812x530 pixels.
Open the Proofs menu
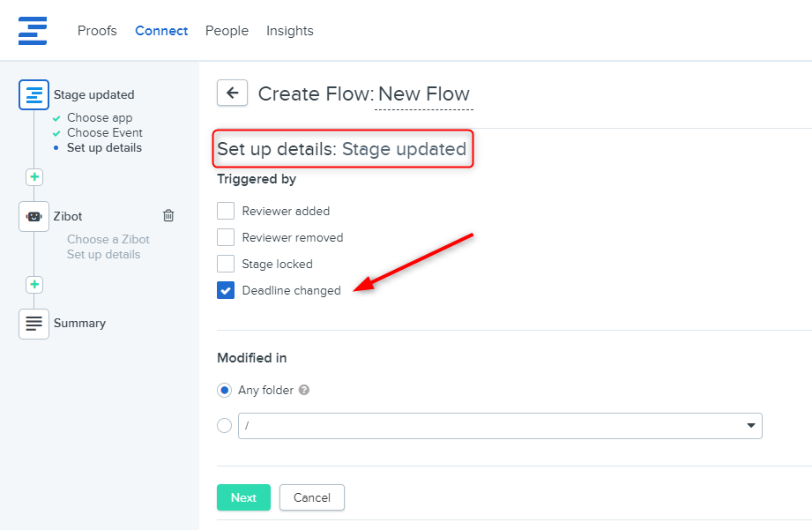click(97, 31)
